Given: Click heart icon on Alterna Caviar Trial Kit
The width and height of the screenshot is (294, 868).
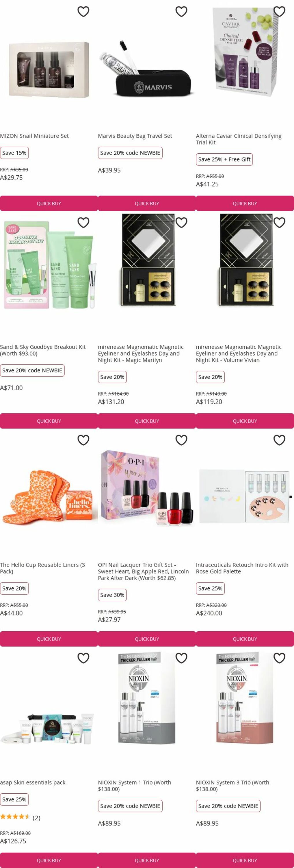Looking at the screenshot, I should (279, 12).
